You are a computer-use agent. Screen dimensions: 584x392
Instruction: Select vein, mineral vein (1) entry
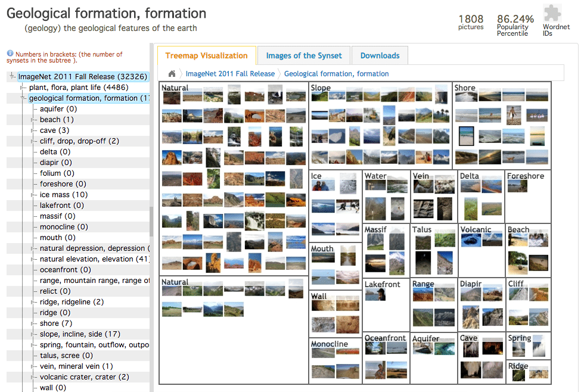76,367
